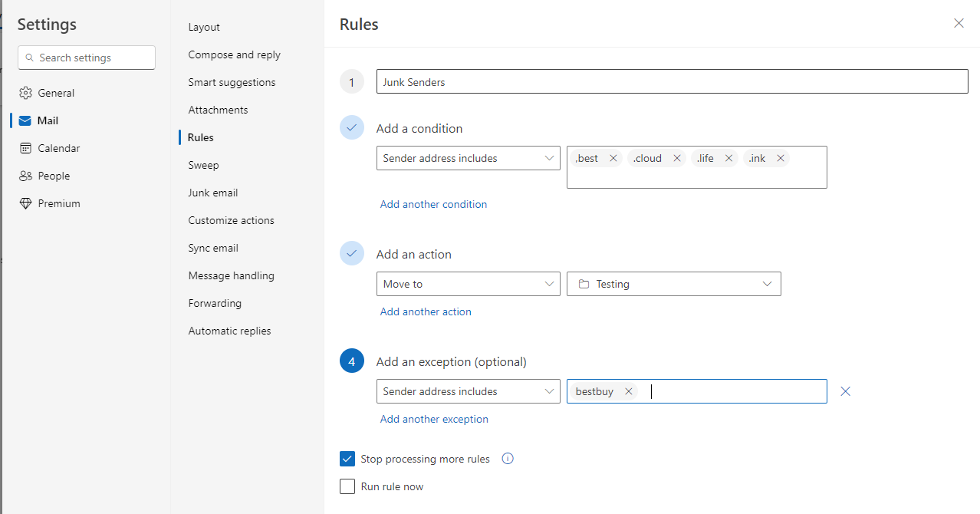Click the Add an action label

coord(414,254)
